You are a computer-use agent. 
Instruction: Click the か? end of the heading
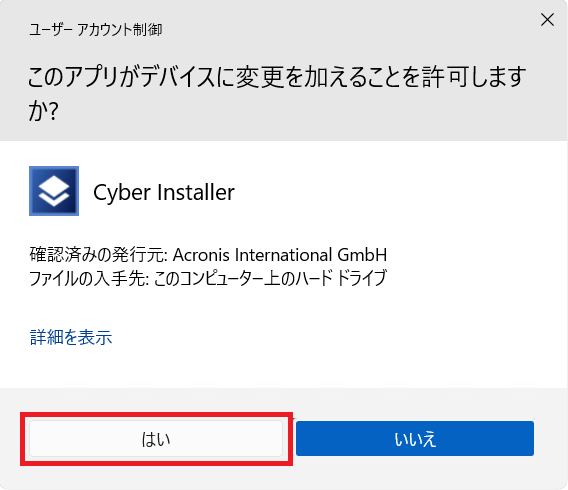pos(43,110)
